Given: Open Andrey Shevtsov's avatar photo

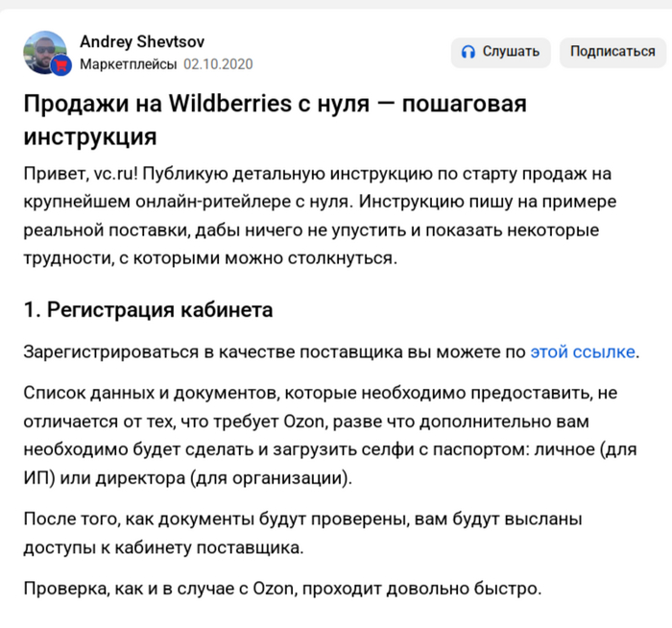Looking at the screenshot, I should click(x=42, y=51).
